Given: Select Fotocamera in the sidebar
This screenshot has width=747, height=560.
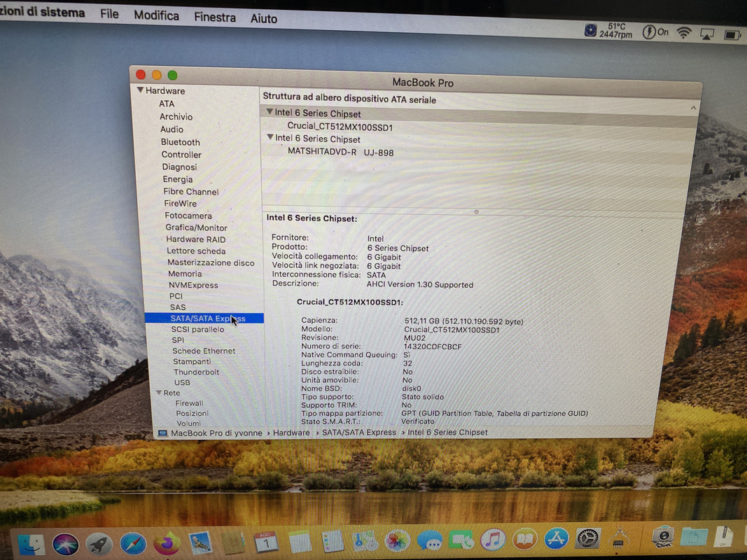Looking at the screenshot, I should [x=188, y=215].
